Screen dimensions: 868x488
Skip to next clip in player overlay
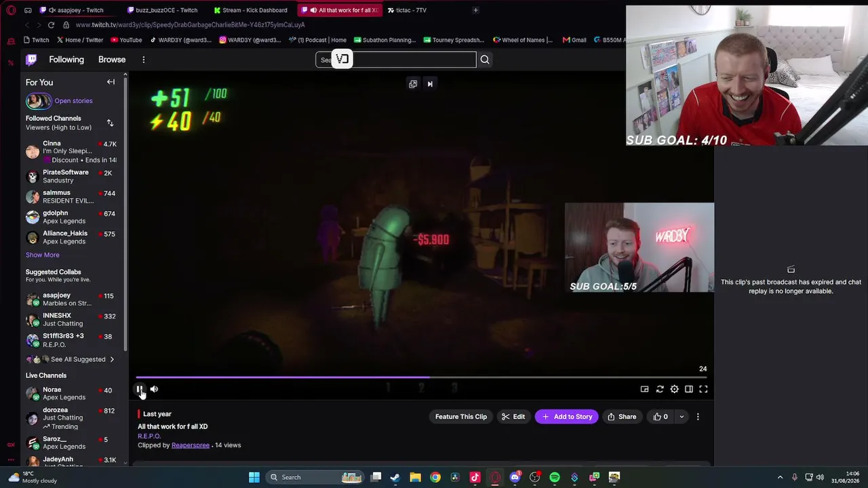point(430,84)
